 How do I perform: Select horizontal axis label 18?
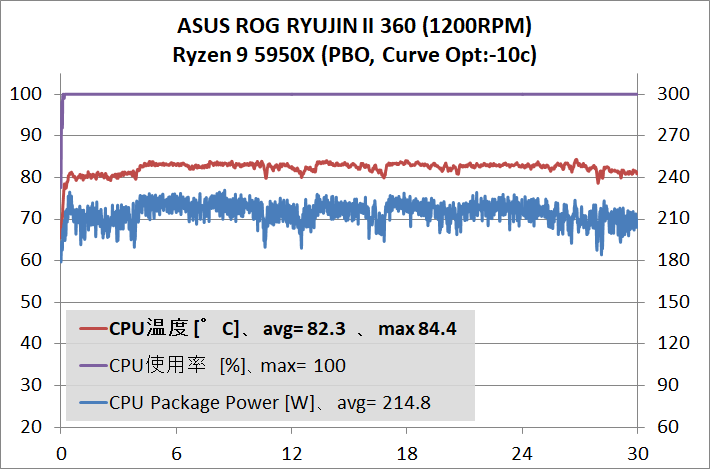tap(407, 454)
